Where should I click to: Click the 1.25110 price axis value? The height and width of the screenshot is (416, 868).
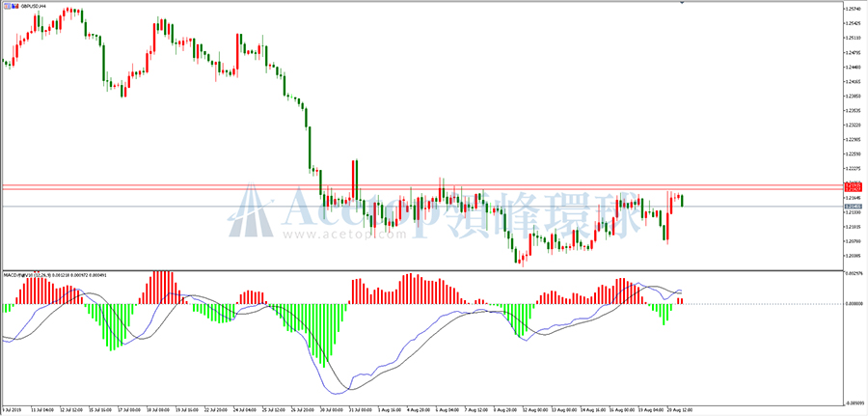click(854, 38)
